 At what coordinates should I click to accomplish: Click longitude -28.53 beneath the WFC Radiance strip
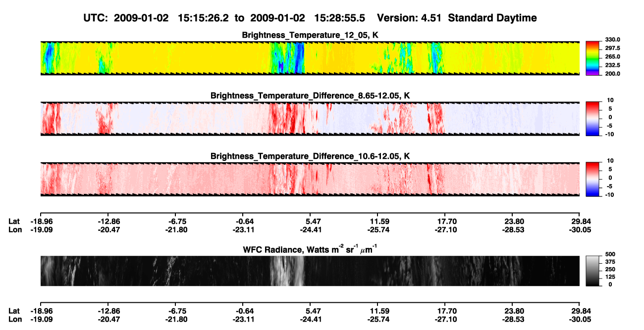pos(512,319)
